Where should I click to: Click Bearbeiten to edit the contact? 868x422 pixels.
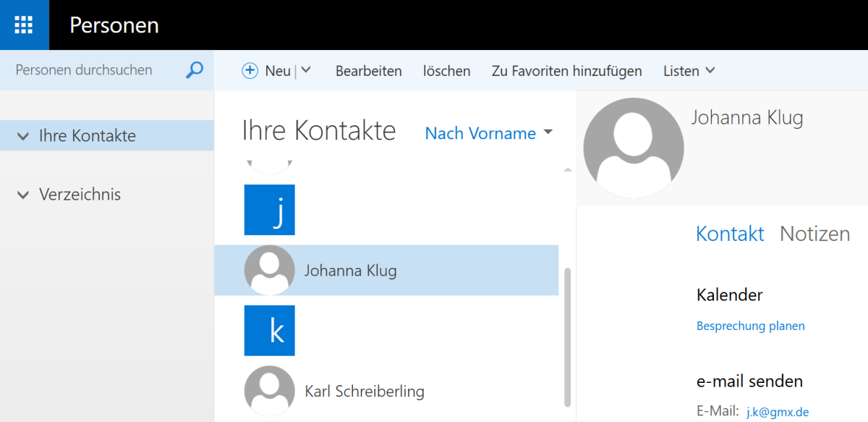coord(368,71)
